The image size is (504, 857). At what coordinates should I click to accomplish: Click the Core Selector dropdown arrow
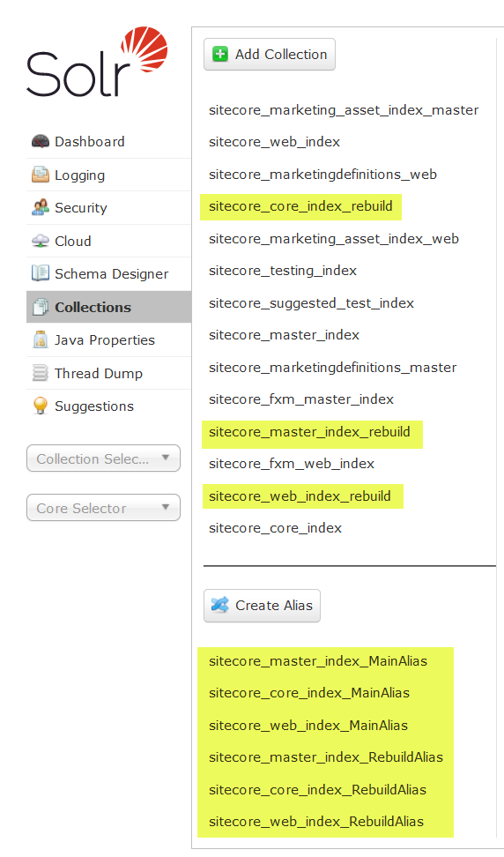coord(166,507)
